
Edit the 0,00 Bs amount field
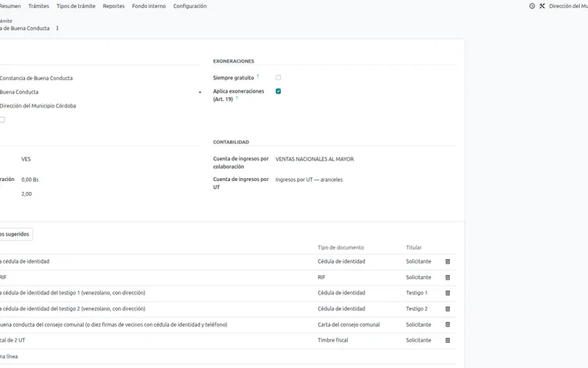30,180
